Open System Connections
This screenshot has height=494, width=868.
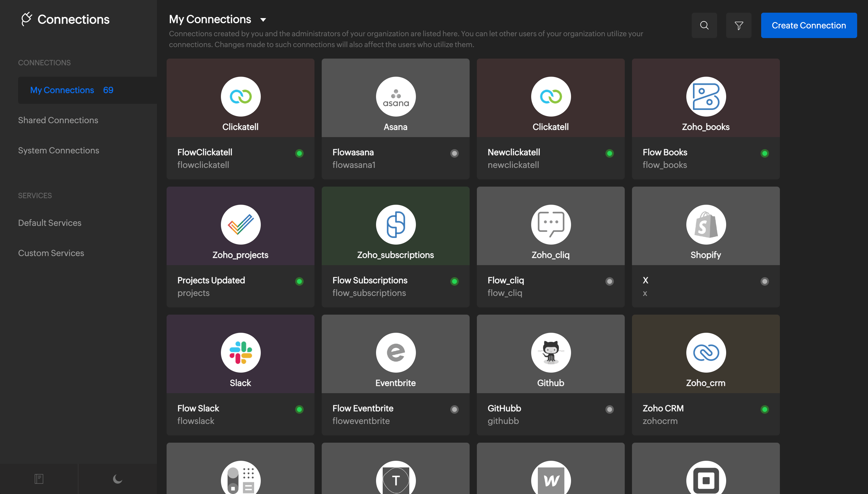pyautogui.click(x=59, y=150)
